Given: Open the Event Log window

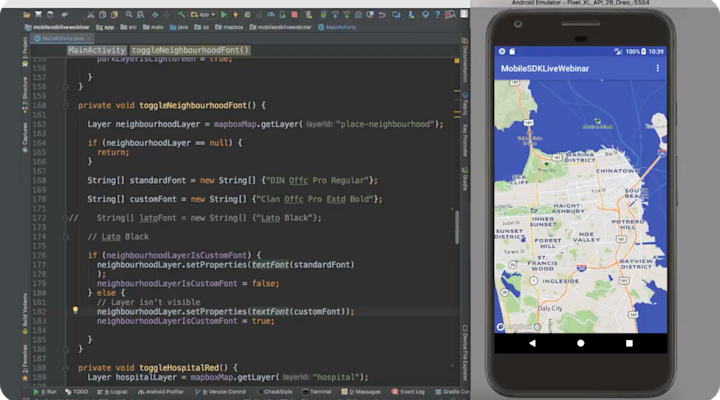Looking at the screenshot, I should click(x=408, y=392).
